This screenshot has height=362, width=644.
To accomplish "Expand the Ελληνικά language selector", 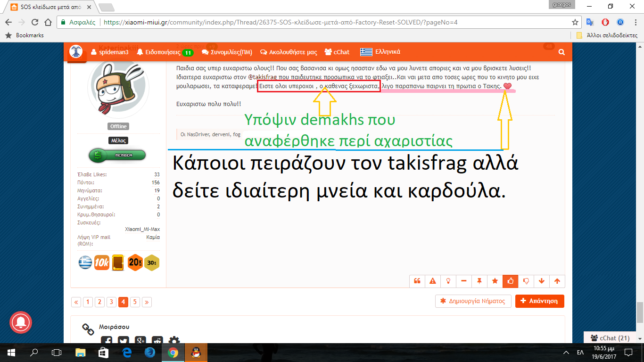I will click(380, 52).
